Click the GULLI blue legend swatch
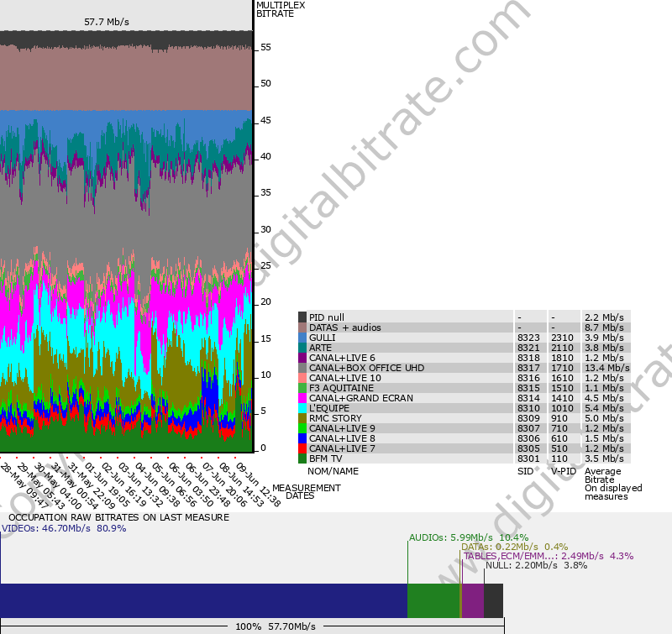 tap(302, 337)
